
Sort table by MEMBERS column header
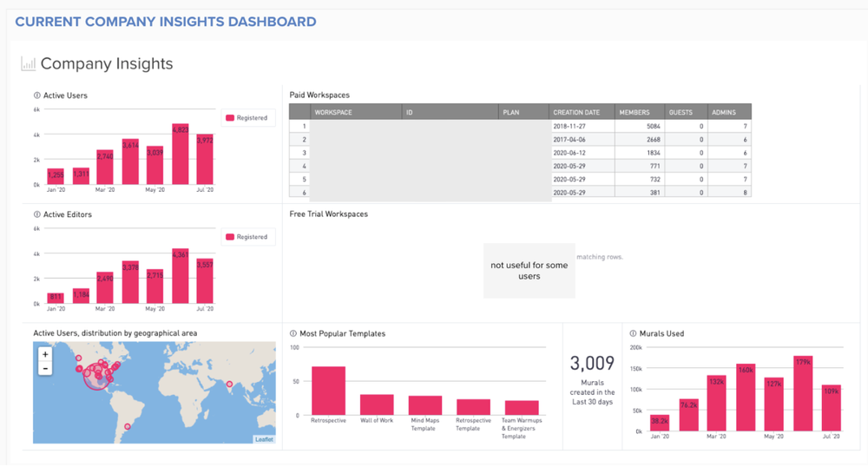pyautogui.click(x=640, y=112)
